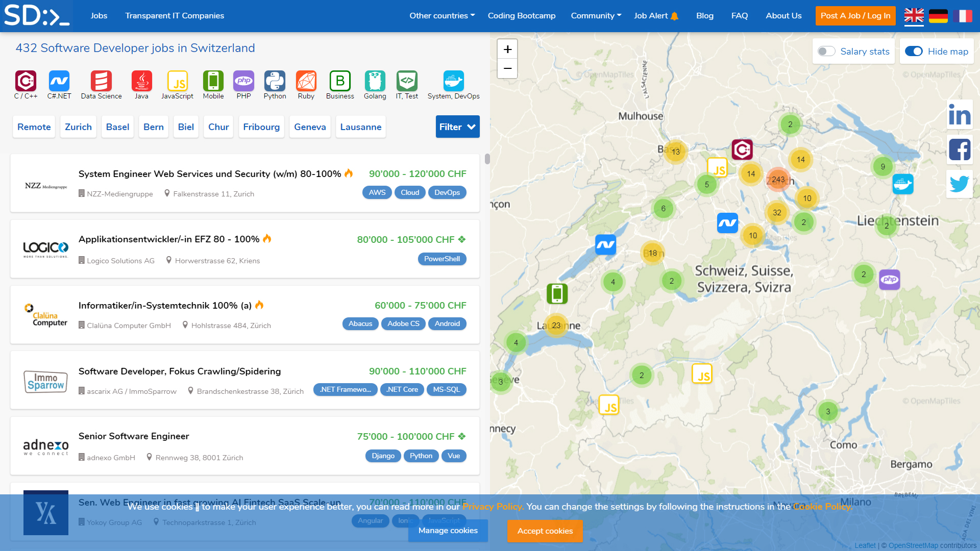Screen dimensions: 980x551
Task: Filter jobs by Geneva
Action: click(310, 127)
